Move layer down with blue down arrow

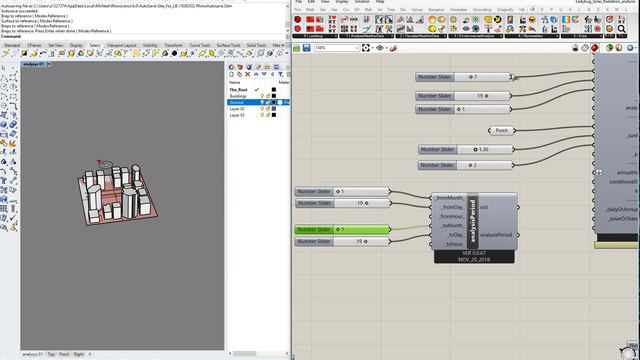click(264, 74)
